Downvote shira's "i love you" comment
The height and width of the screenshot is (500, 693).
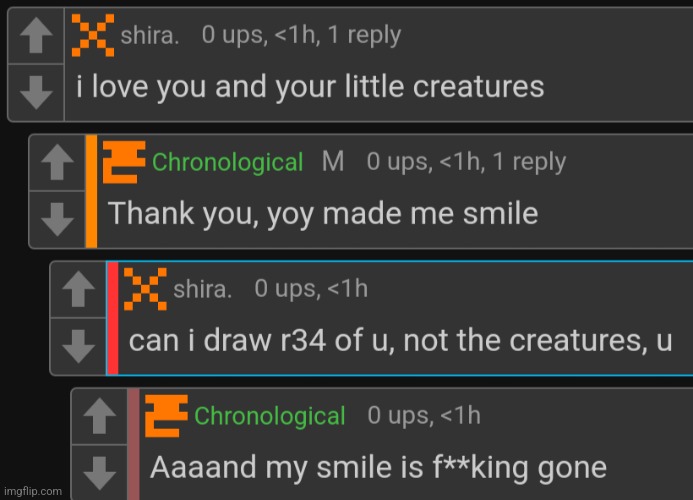click(x=37, y=92)
